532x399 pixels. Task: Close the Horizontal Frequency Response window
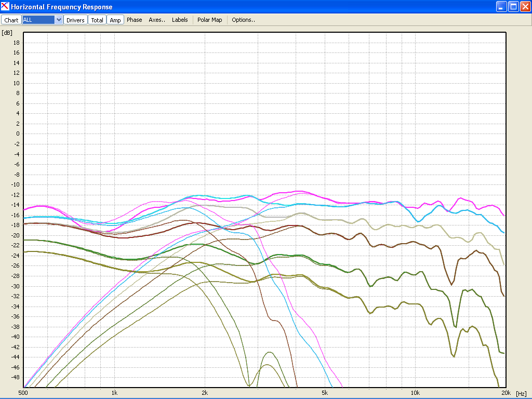point(525,6)
